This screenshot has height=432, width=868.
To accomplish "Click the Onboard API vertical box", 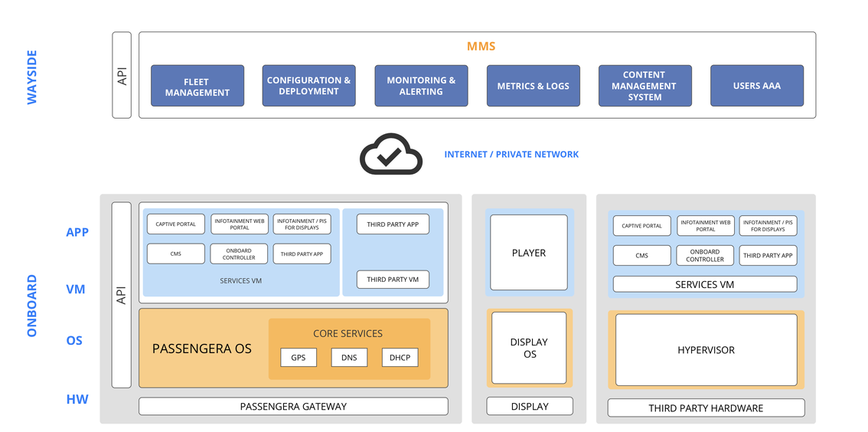I will (121, 295).
